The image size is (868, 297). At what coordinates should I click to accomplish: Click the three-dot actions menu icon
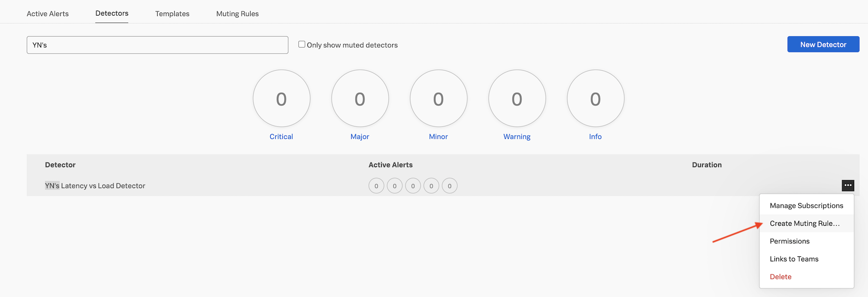(x=847, y=186)
